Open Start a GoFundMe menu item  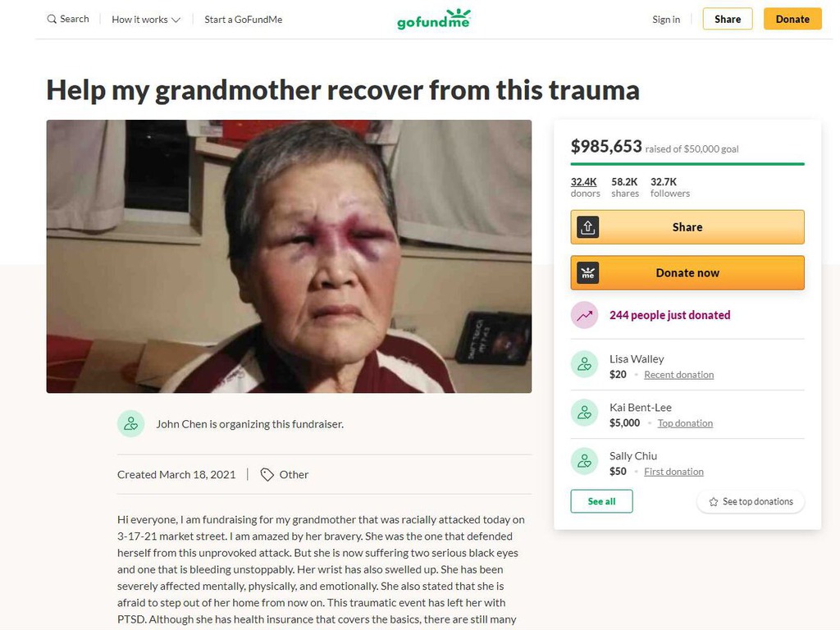(243, 20)
